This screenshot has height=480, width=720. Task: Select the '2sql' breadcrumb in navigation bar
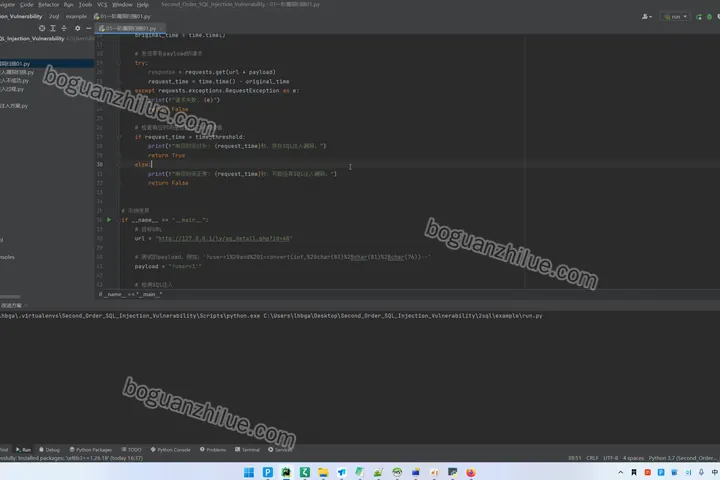click(54, 16)
